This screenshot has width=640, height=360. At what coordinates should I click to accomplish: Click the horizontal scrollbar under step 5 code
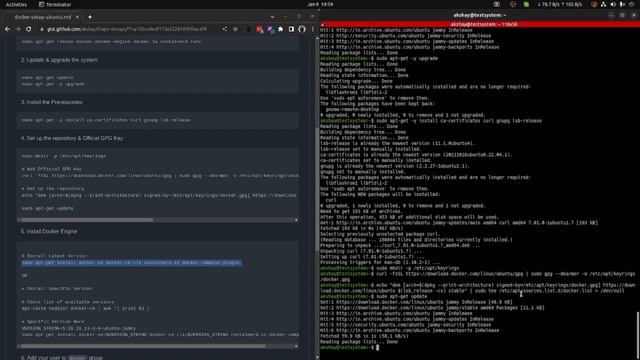pos(143,346)
